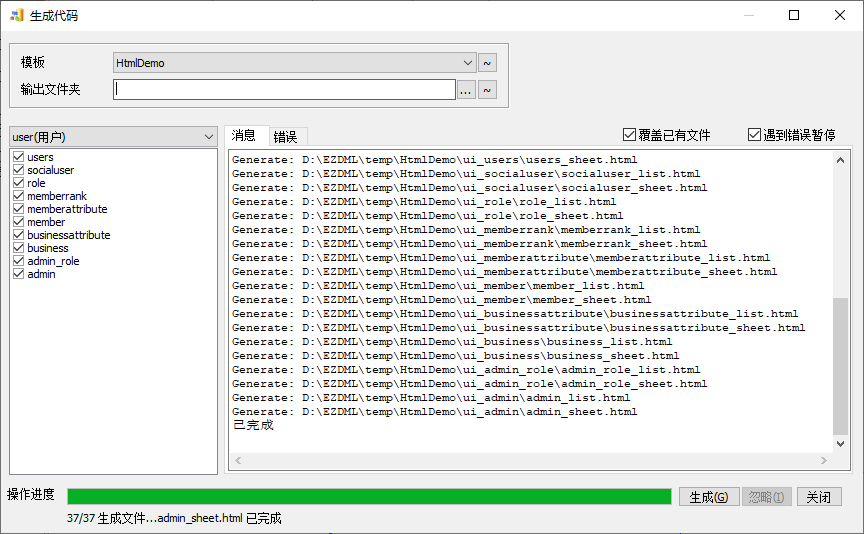Toggle the memberrank checkbox
Screen dimensions: 864x534
coord(18,196)
